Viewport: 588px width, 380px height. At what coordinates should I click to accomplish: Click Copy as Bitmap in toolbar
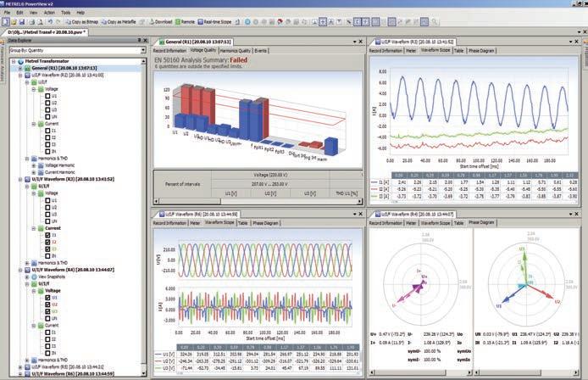[82, 22]
